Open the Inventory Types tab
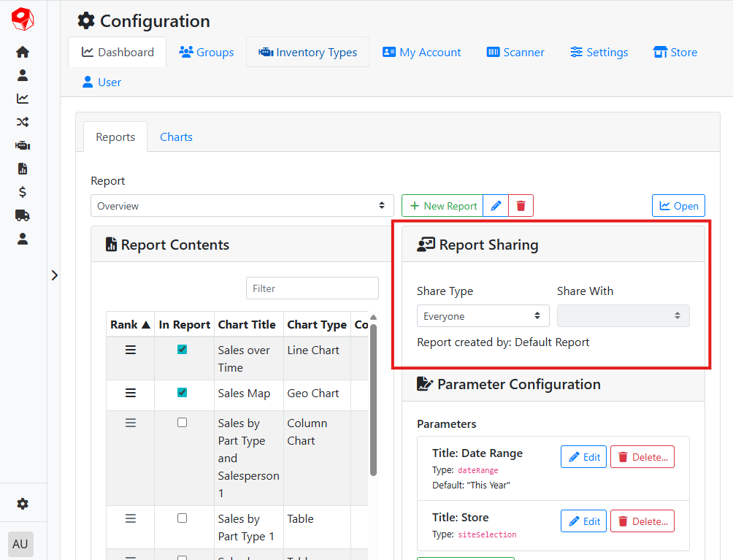The height and width of the screenshot is (560, 733). point(307,53)
